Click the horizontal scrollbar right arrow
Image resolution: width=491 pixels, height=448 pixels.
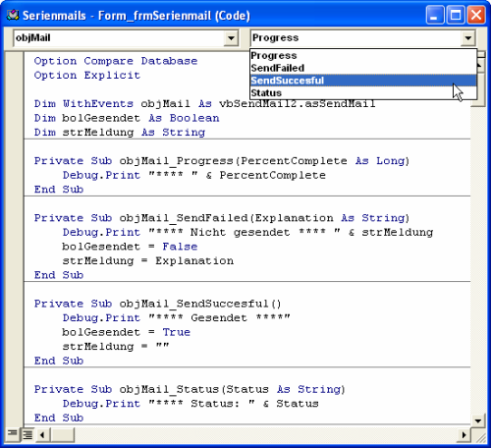point(464,435)
